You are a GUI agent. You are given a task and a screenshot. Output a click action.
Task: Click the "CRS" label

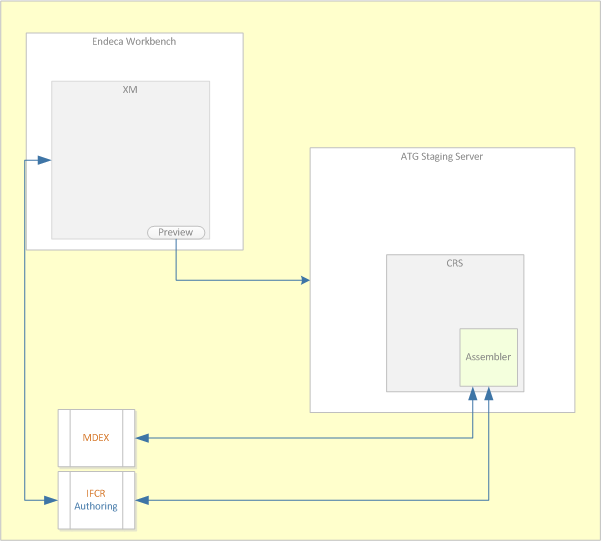[x=455, y=263]
